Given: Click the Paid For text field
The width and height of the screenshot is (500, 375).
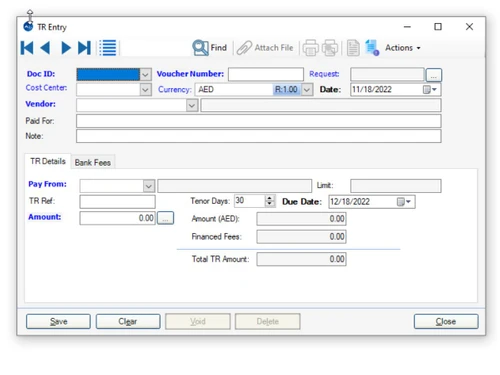Looking at the screenshot, I should tap(259, 121).
